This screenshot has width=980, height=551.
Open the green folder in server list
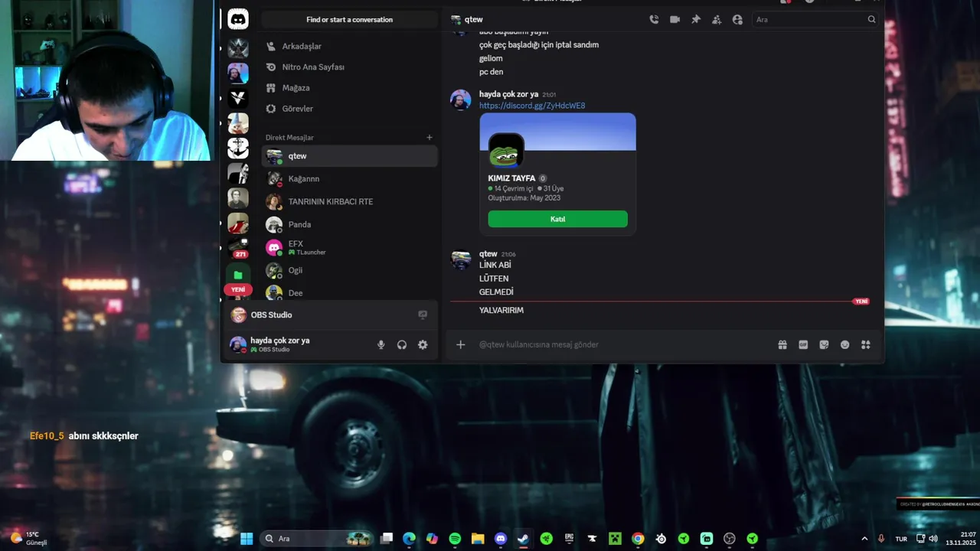click(238, 274)
